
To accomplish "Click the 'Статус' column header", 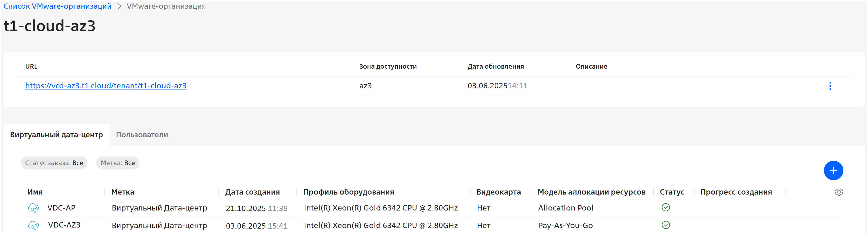I will (672, 192).
